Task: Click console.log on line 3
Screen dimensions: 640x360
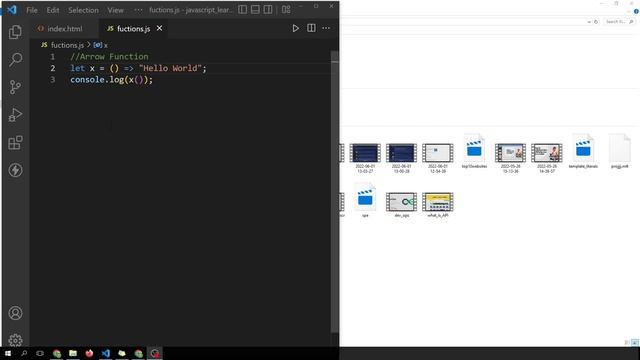Action: [97, 80]
